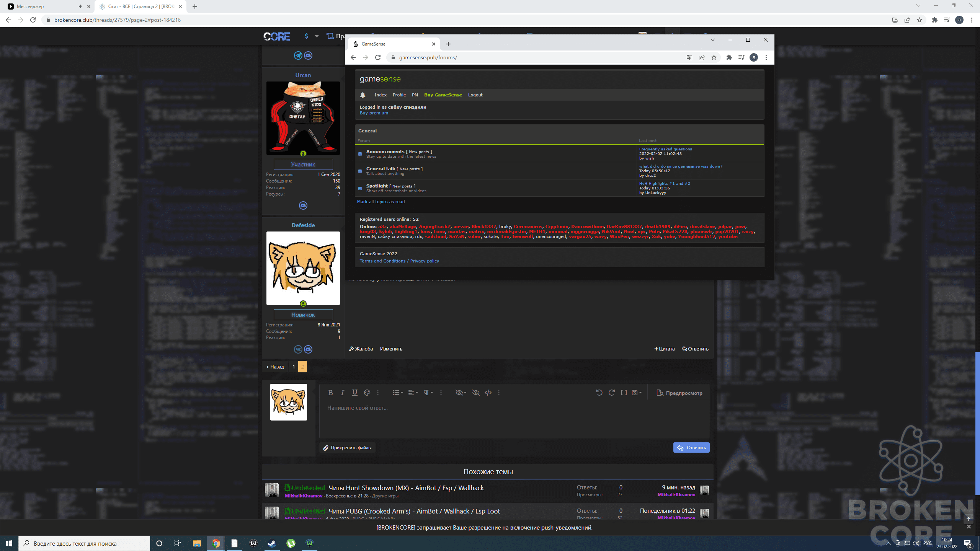
Task: Toggle italic formatting in reply editor
Action: (343, 393)
